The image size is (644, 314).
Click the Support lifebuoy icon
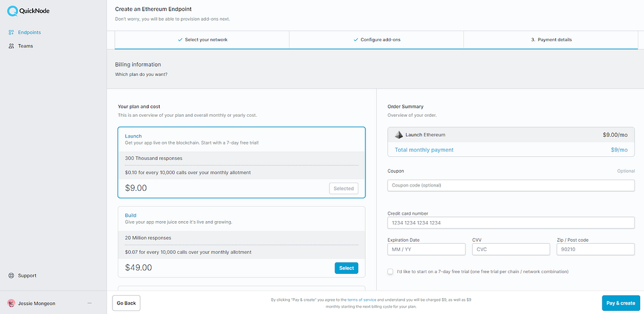[11, 276]
